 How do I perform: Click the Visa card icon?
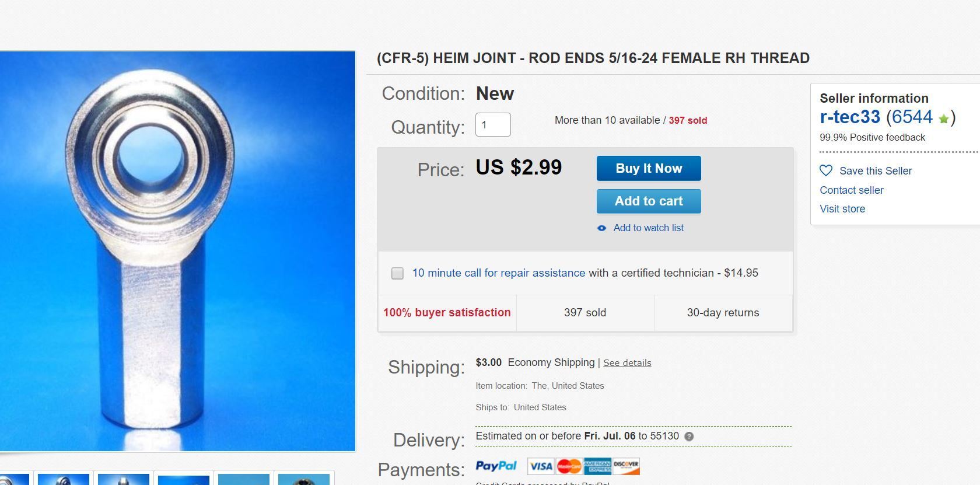point(541,466)
